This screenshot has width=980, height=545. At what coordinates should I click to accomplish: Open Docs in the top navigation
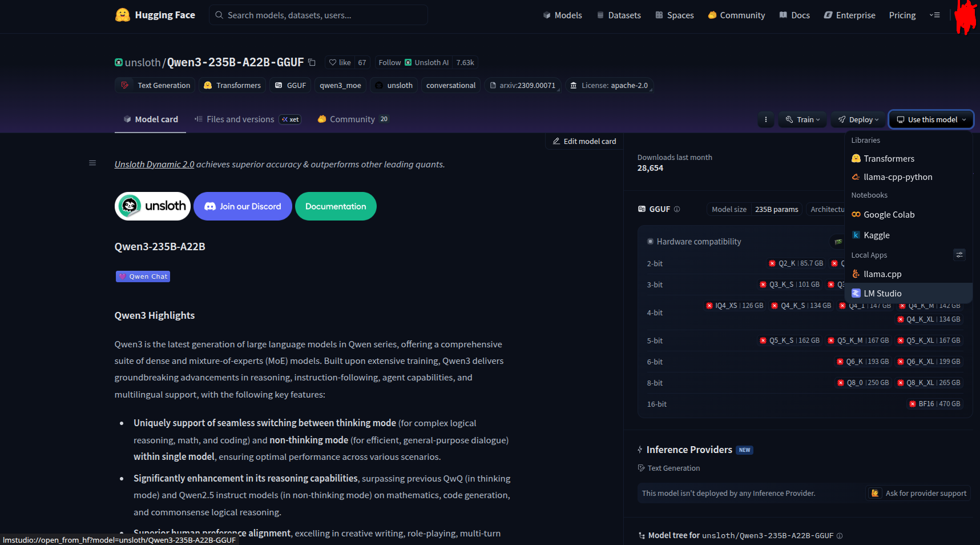pos(795,15)
